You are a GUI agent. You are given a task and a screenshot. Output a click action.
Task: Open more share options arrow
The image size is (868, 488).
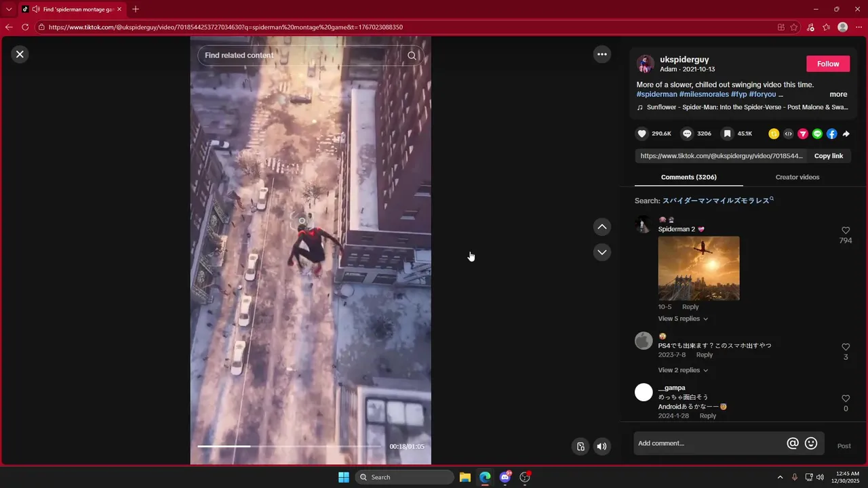pos(846,134)
